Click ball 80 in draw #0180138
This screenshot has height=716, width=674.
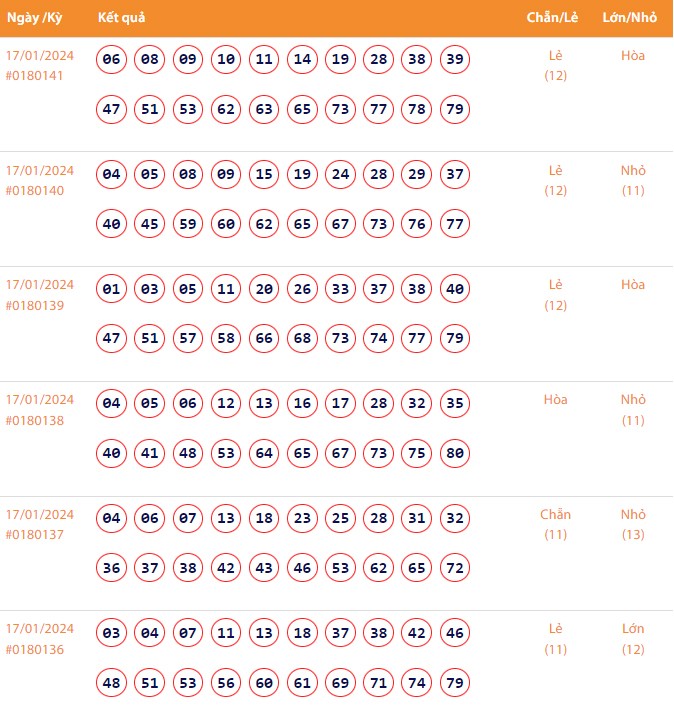455,454
